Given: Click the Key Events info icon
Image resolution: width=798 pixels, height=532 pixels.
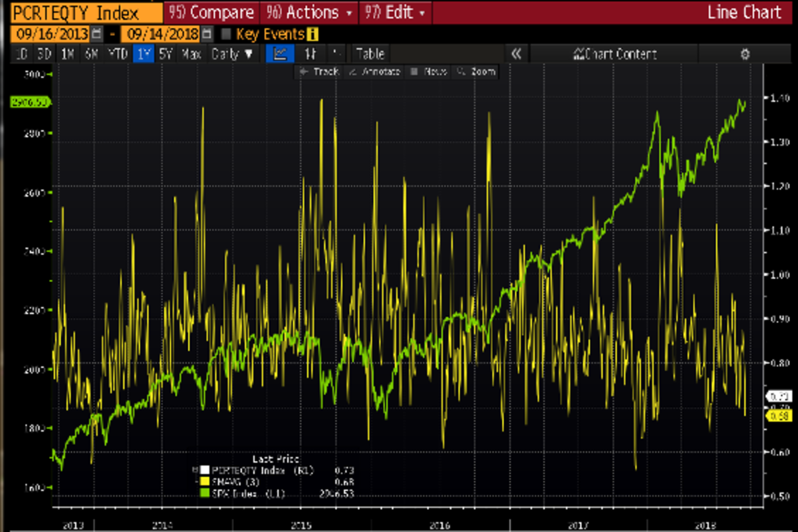Looking at the screenshot, I should pyautogui.click(x=312, y=35).
